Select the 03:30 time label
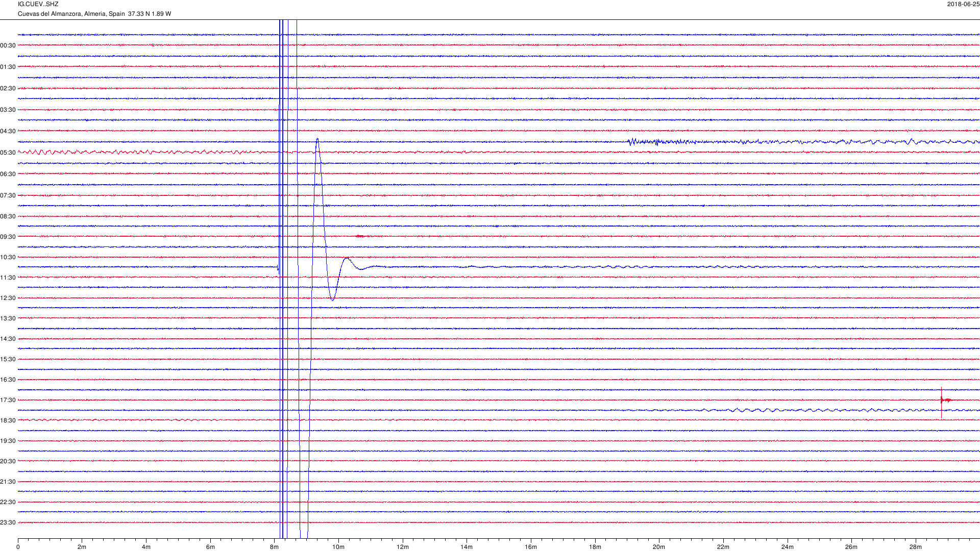The height and width of the screenshot is (551, 980). click(8, 110)
